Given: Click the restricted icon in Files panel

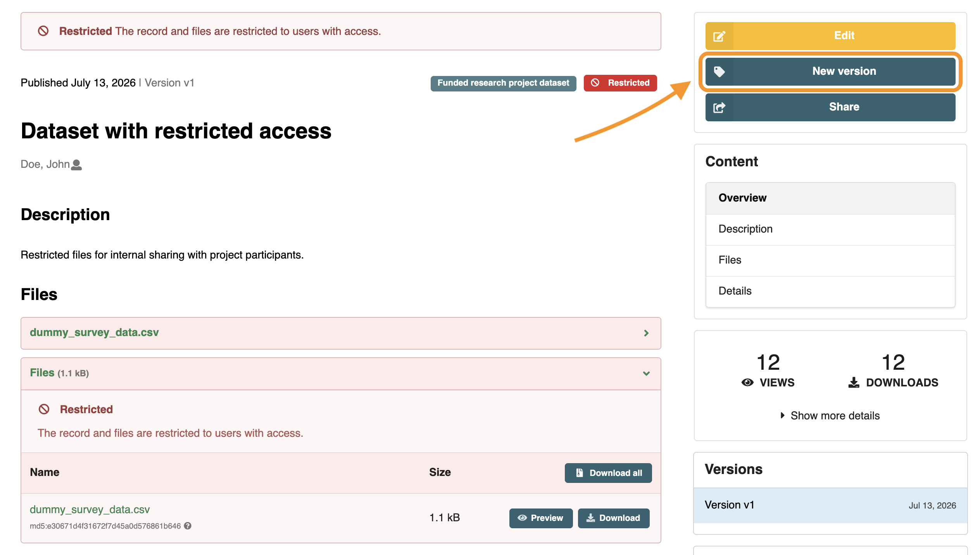Looking at the screenshot, I should (44, 409).
